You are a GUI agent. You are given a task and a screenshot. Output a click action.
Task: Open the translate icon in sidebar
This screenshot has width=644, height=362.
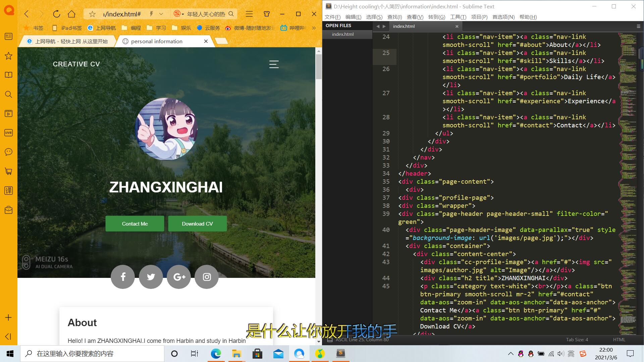(9, 191)
